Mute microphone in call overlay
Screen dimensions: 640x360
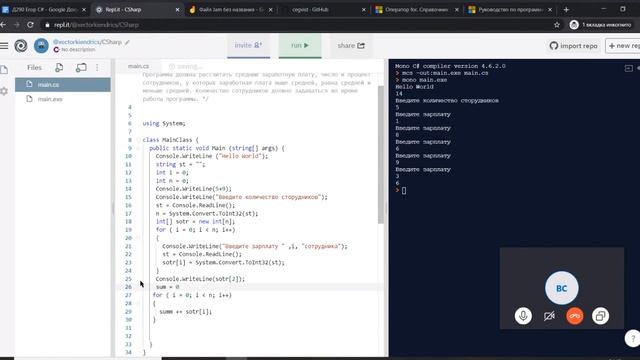tap(523, 316)
